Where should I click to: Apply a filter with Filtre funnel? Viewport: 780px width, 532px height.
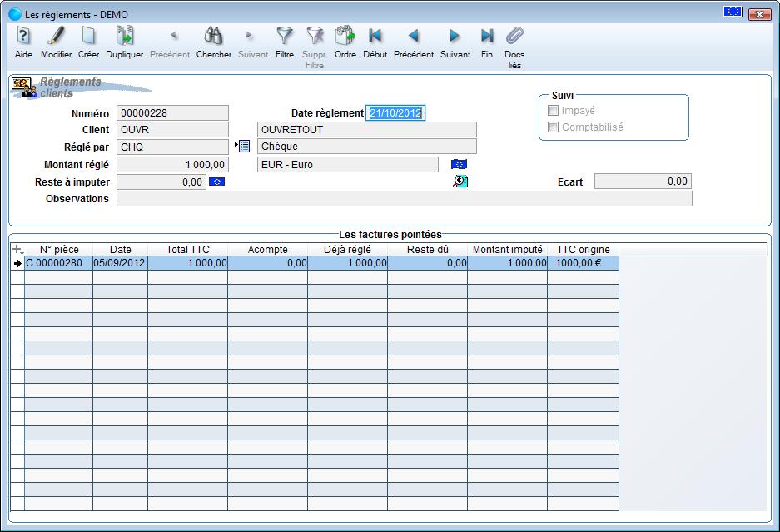[x=284, y=36]
